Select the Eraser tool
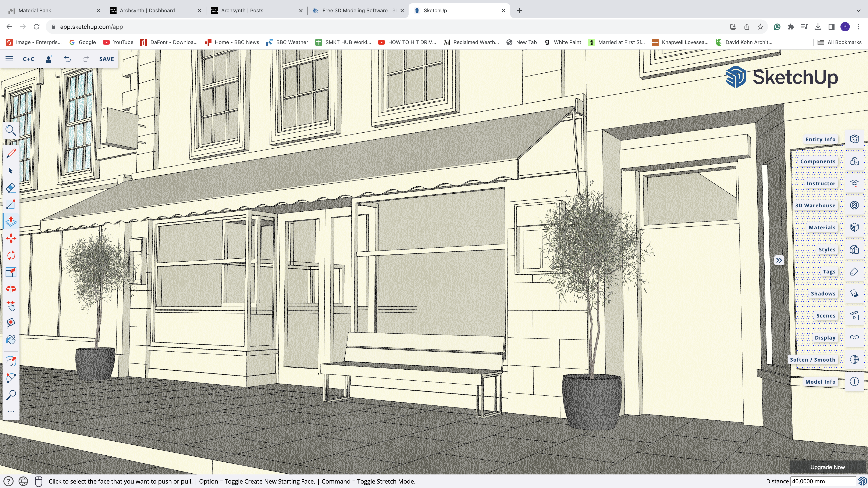Viewport: 868px width, 488px height. tap(11, 188)
